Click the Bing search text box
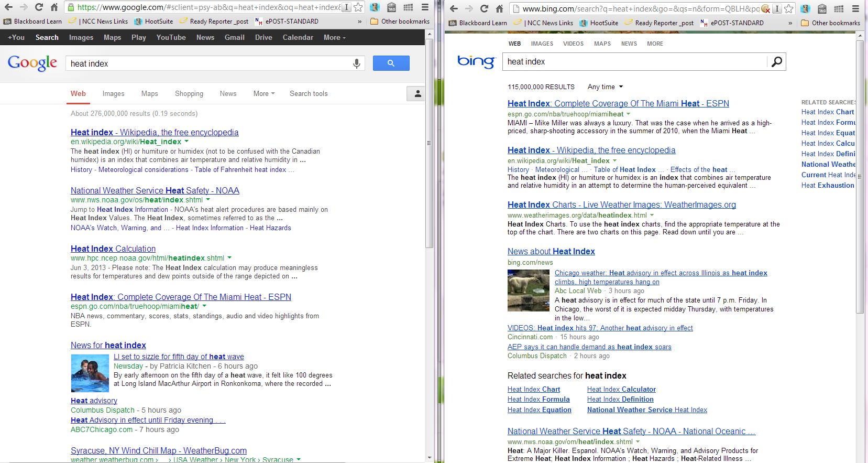 (634, 61)
